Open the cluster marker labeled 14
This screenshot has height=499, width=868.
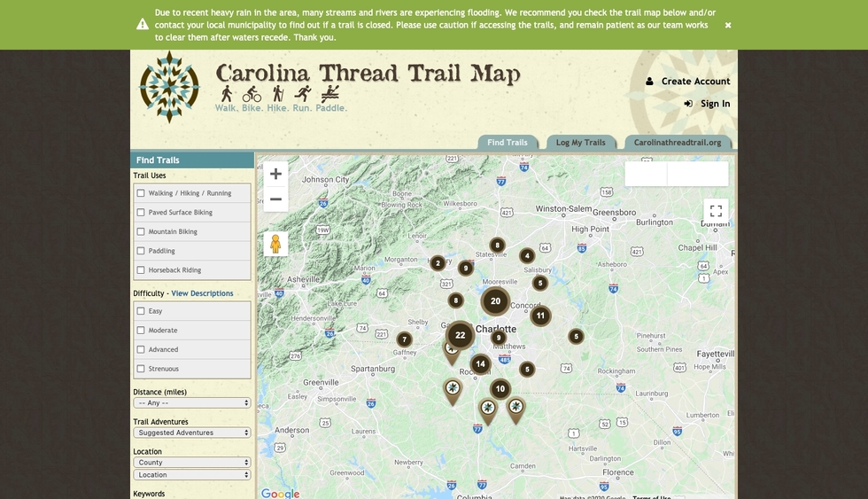click(x=480, y=364)
